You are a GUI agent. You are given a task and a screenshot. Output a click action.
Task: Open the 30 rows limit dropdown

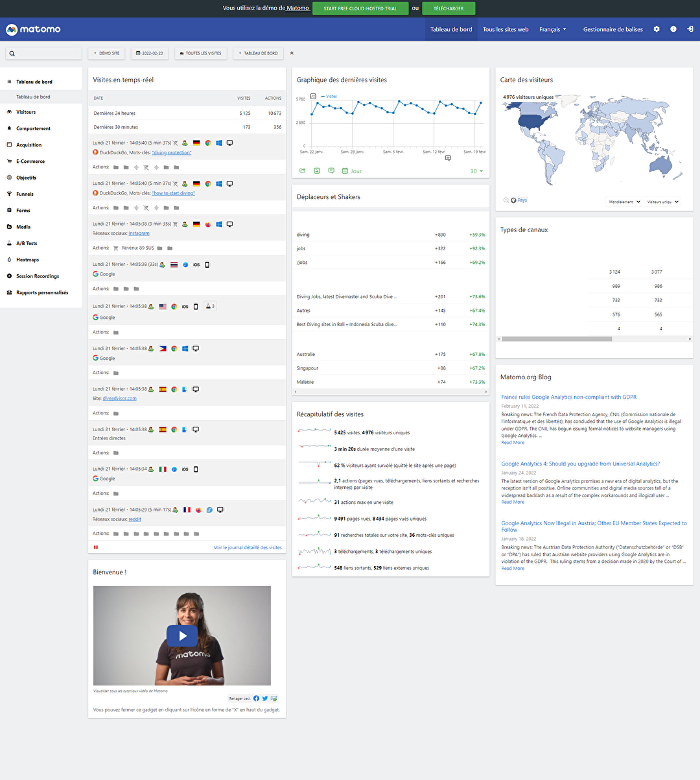(x=476, y=171)
